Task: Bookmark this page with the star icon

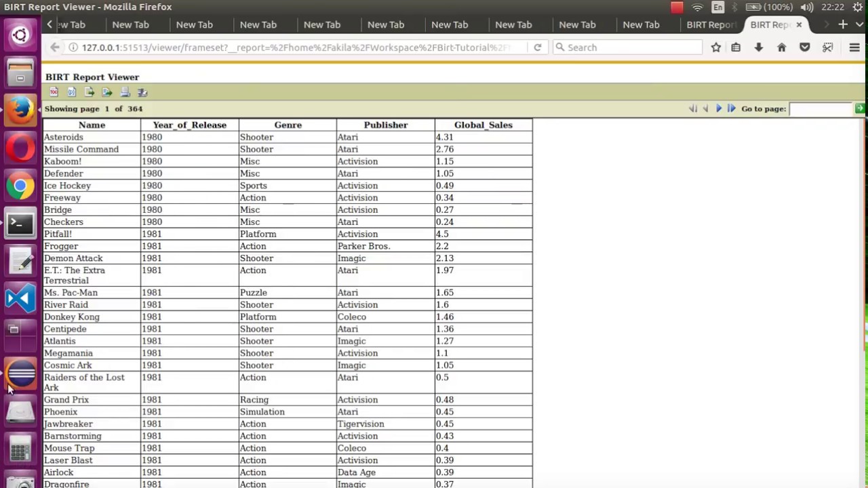Action: coord(716,47)
